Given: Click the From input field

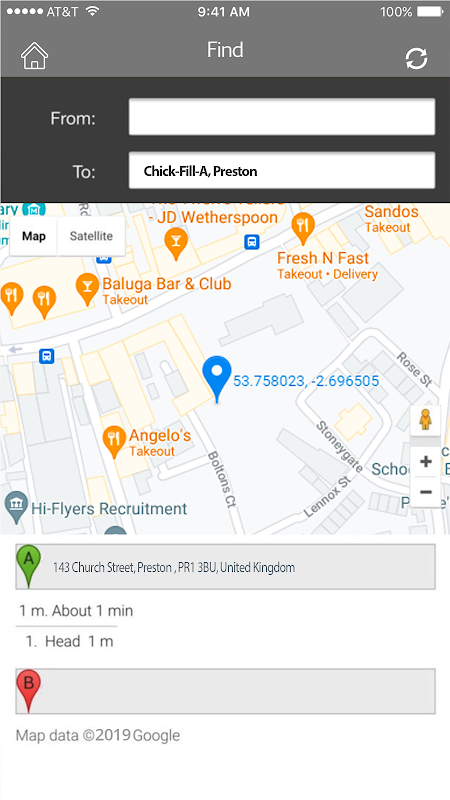Looking at the screenshot, I should pos(282,117).
